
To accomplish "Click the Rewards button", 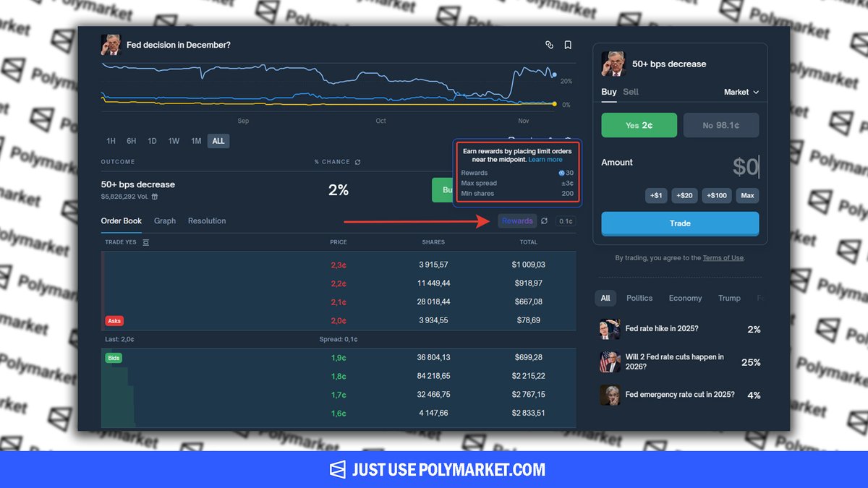I will pos(517,221).
